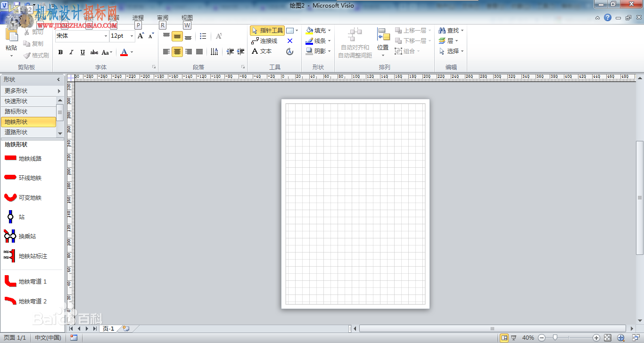Viewport: 644px width, 343px height.
Task: Pick the text block rotation tool
Action: coord(290,51)
